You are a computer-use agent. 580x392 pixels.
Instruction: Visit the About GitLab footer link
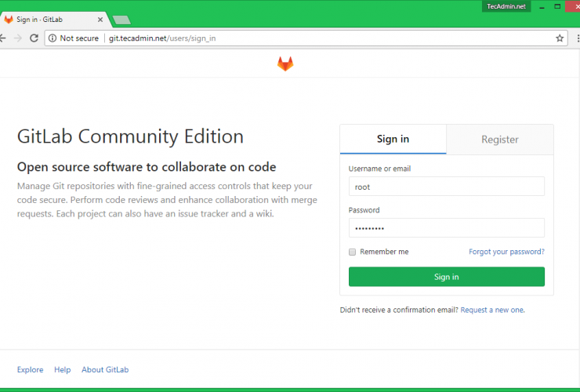tap(105, 370)
